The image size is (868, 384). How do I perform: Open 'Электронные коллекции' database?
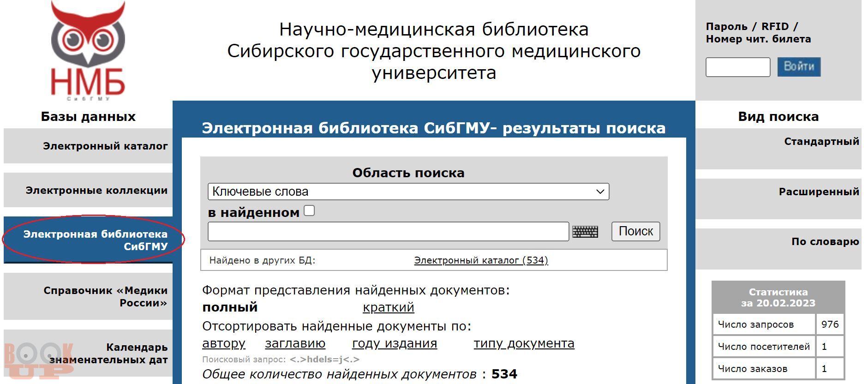pyautogui.click(x=96, y=191)
